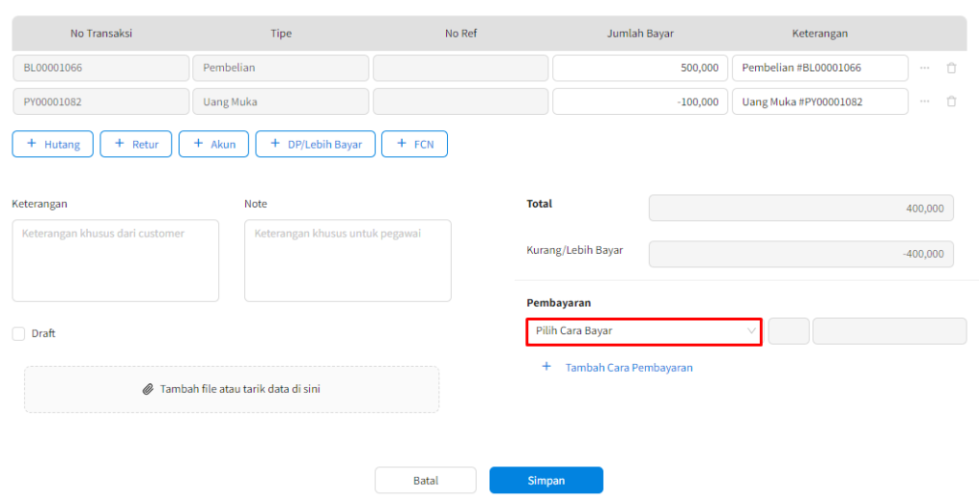The height and width of the screenshot is (501, 980).
Task: Edit Keterangan field Uang Muka #PY00001082
Action: tap(819, 102)
